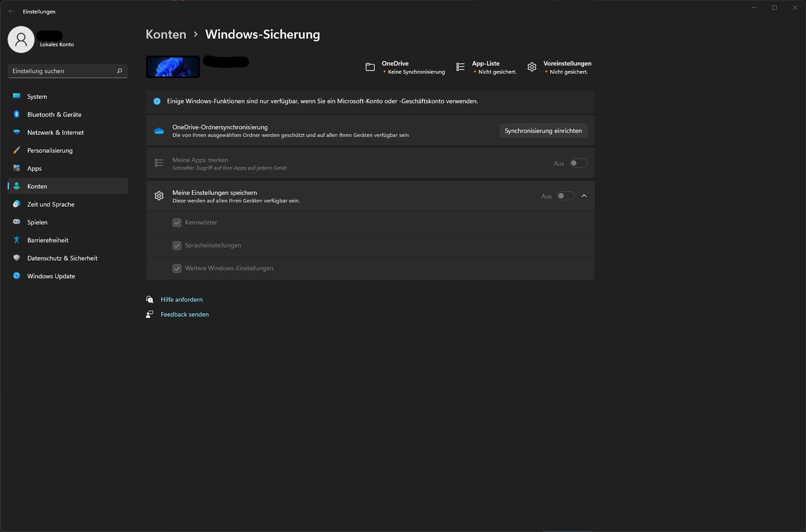Click the Wi-Fi network icon in sidebar
The width and height of the screenshot is (806, 532).
tap(17, 132)
